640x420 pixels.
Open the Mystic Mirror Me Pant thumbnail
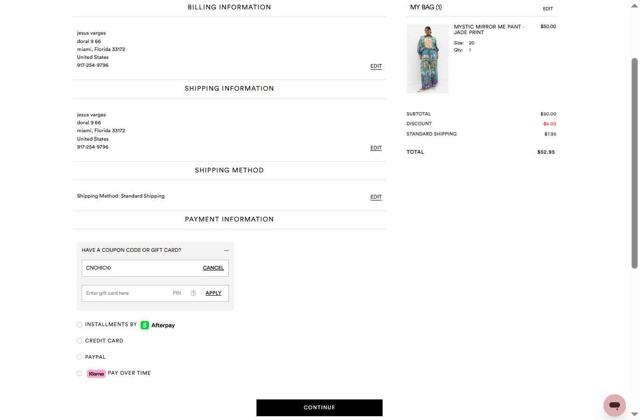[427, 59]
